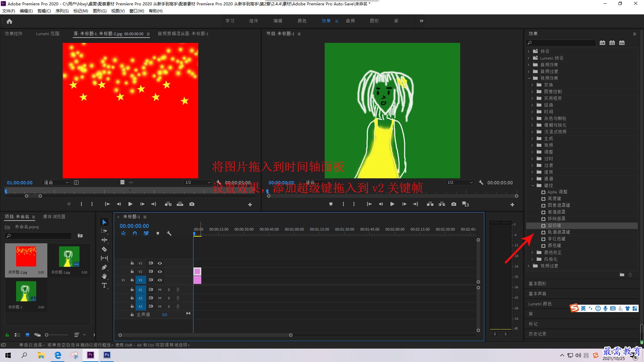Collapse the 键控 effects folder

click(532, 185)
